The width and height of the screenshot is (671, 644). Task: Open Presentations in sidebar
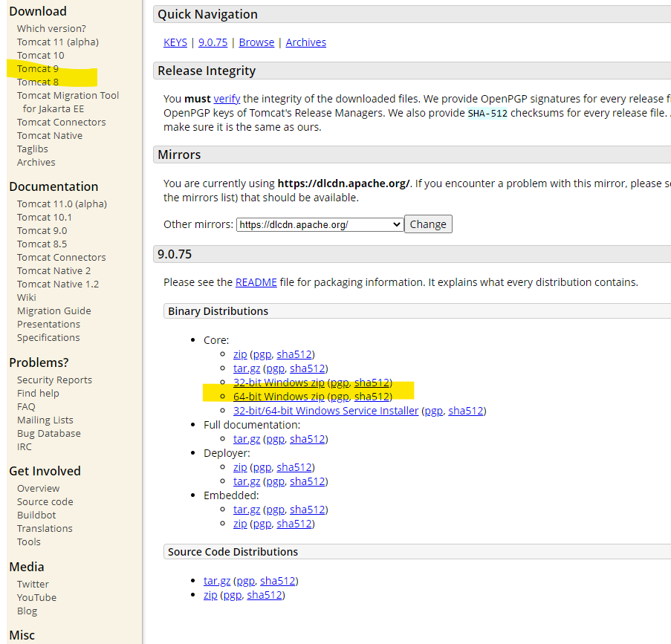48,324
